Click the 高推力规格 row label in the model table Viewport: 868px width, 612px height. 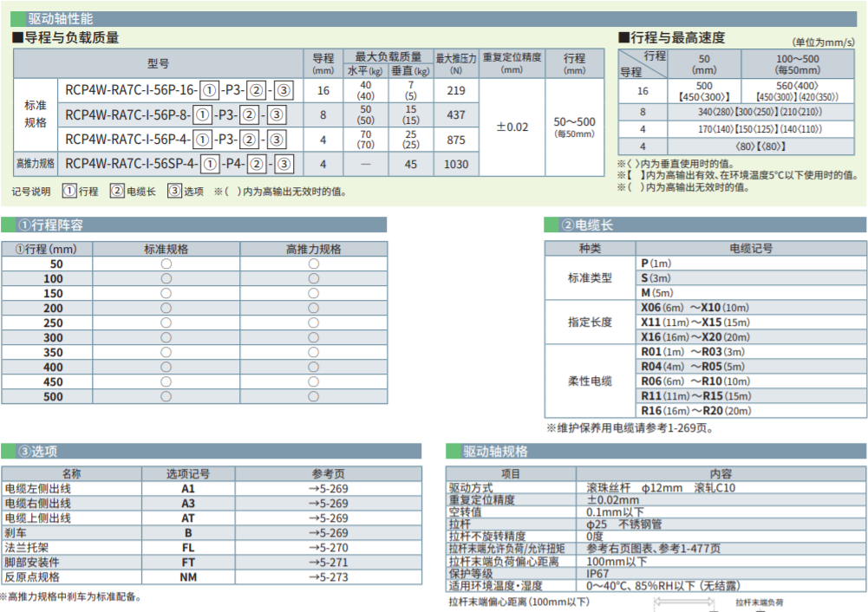pos(36,164)
